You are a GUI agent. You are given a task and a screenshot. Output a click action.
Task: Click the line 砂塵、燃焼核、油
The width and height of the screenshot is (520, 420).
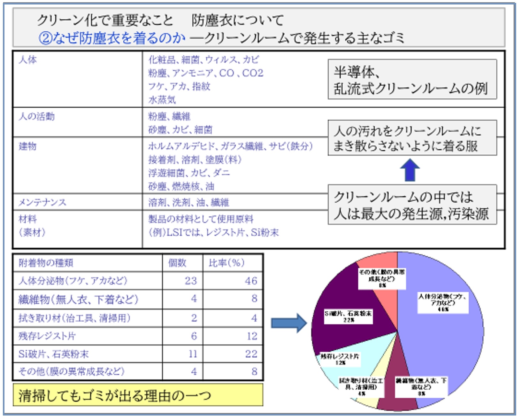tap(181, 186)
